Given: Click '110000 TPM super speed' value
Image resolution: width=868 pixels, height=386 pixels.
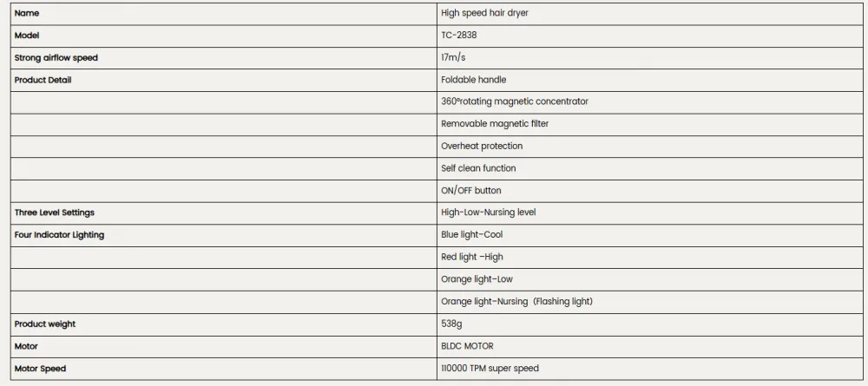Looking at the screenshot, I should pyautogui.click(x=490, y=369).
